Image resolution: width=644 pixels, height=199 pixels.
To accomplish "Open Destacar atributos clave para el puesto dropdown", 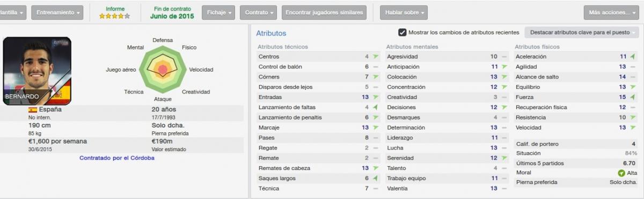I will (x=581, y=33).
